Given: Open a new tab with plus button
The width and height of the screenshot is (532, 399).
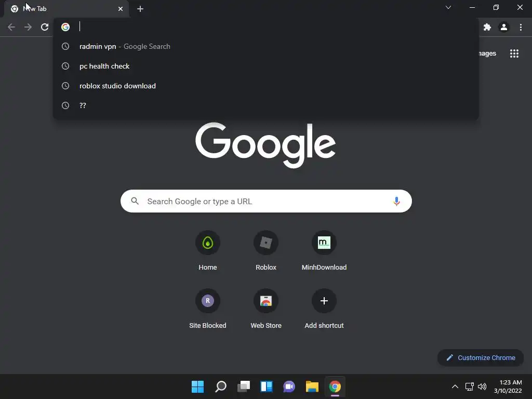Looking at the screenshot, I should tap(140, 9).
